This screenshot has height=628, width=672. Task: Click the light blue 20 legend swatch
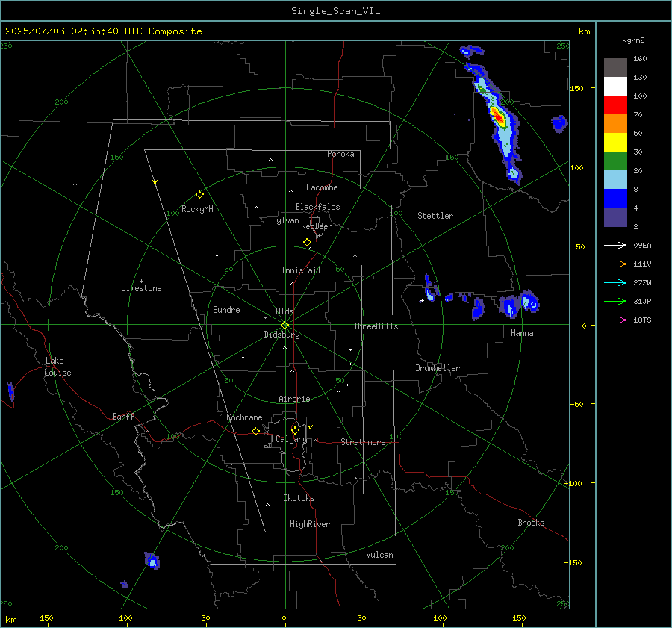[x=615, y=180]
